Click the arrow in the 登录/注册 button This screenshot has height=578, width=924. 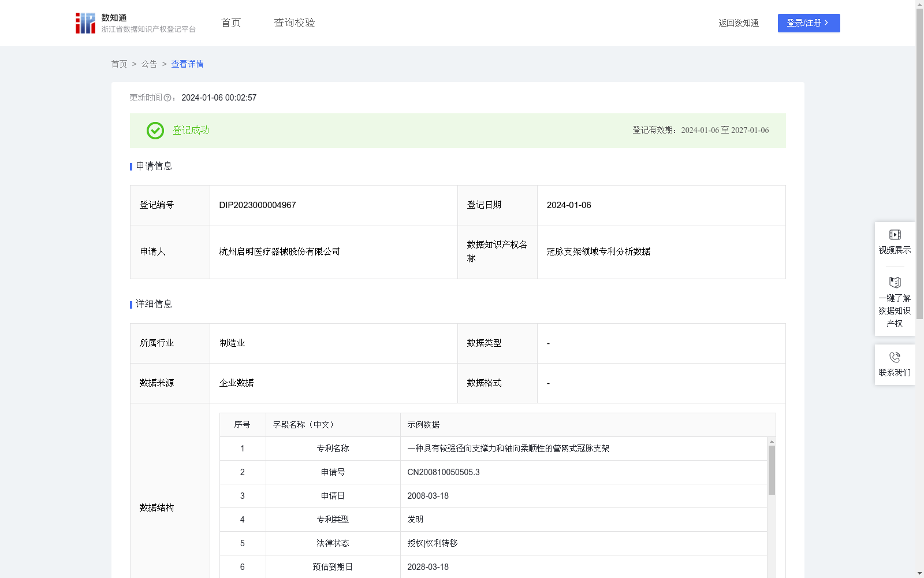pyautogui.click(x=826, y=23)
